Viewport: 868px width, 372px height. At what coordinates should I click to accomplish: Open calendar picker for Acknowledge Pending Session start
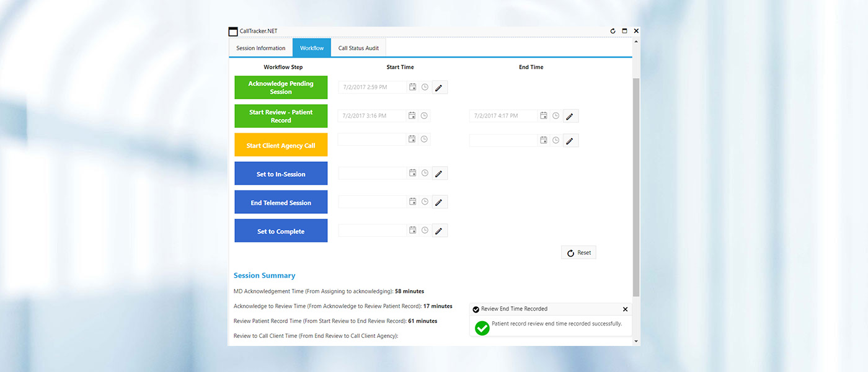pos(412,87)
